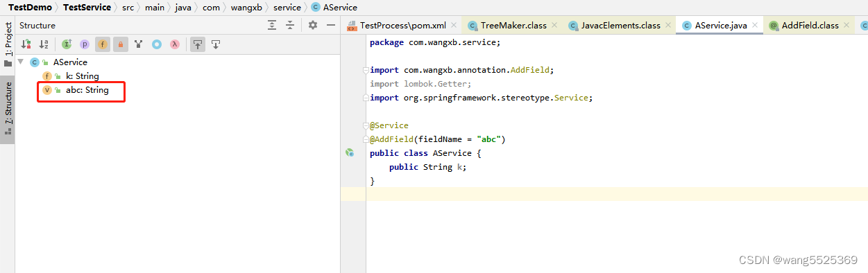Toggle Show Inherited members
The height and width of the screenshot is (273, 868).
tap(67, 44)
